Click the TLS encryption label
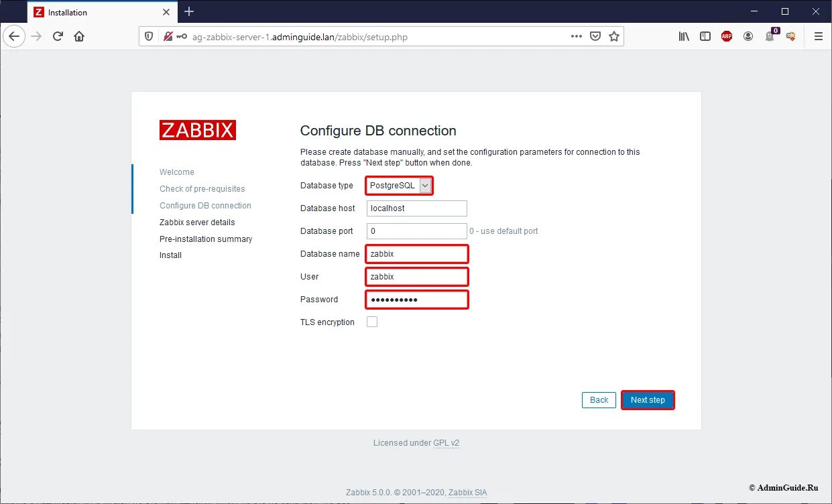The height and width of the screenshot is (504, 832). [x=327, y=322]
